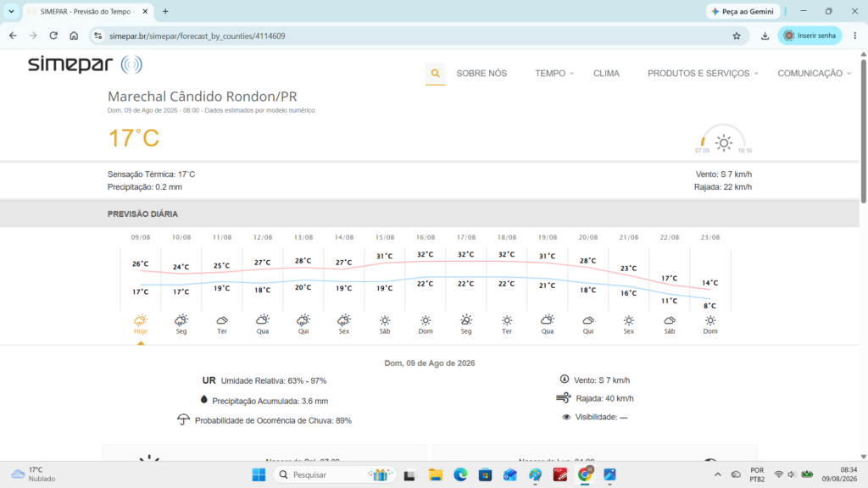Image resolution: width=868 pixels, height=488 pixels.
Task: Click Inserir senha profile button
Action: (x=810, y=36)
